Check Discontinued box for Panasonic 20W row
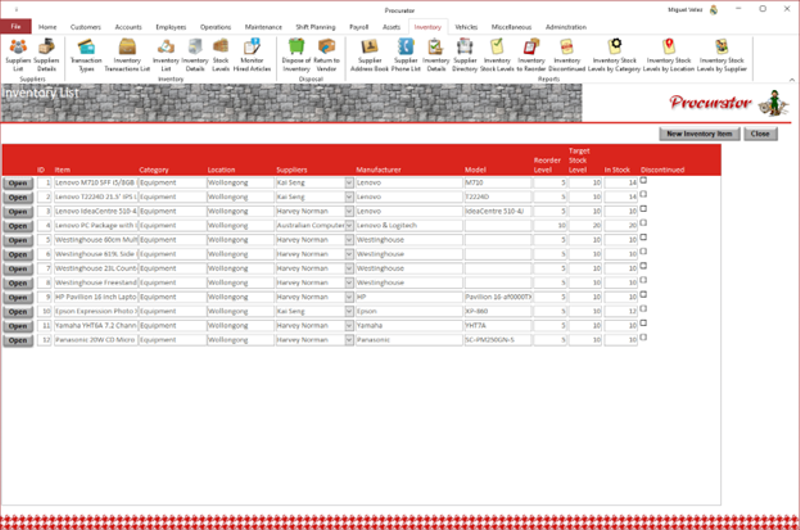 click(644, 337)
